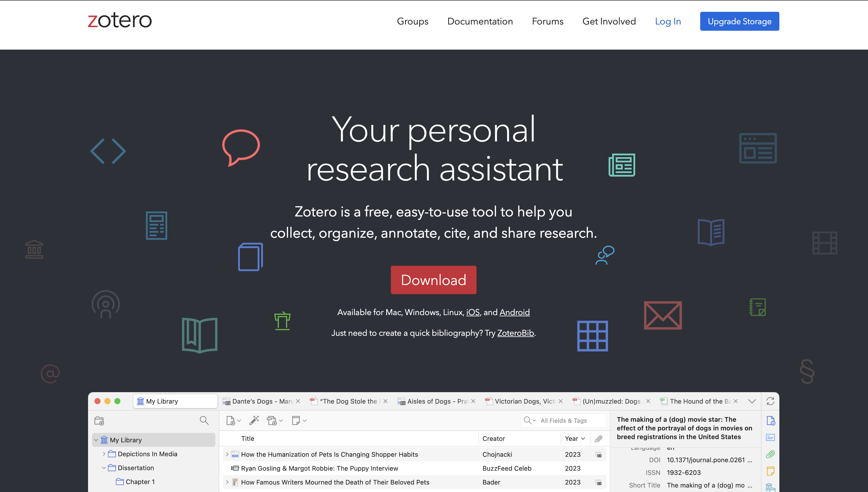
Task: Click the Sync with zotero.org icon
Action: tap(771, 401)
